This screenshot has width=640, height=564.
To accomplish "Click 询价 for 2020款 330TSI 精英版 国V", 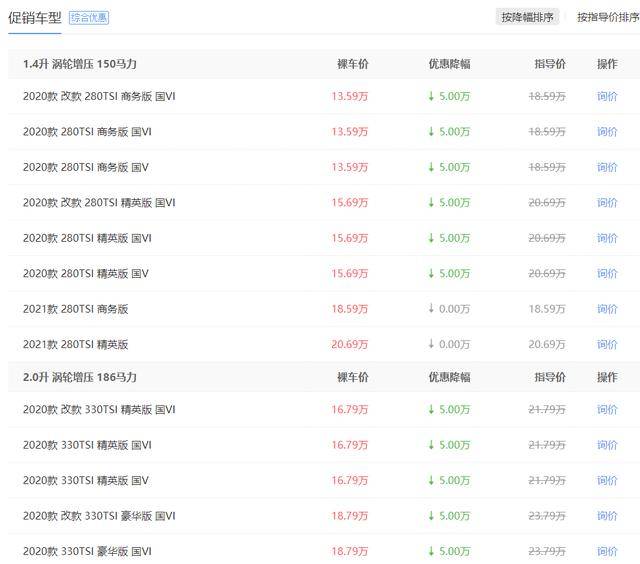I will [607, 480].
